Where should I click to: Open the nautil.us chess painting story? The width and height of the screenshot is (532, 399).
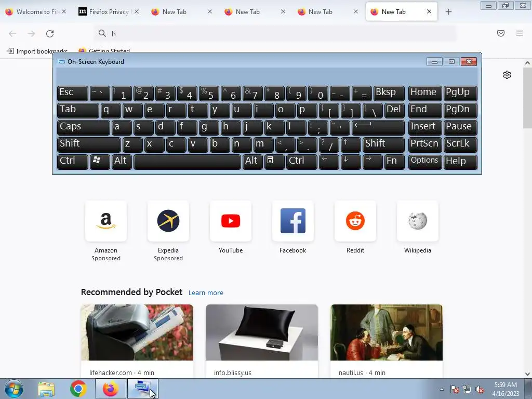(387, 332)
